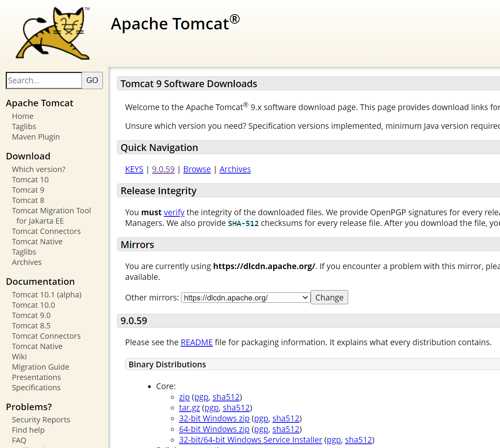Open the Home sidebar link
This screenshot has height=448, width=500.
pos(23,116)
